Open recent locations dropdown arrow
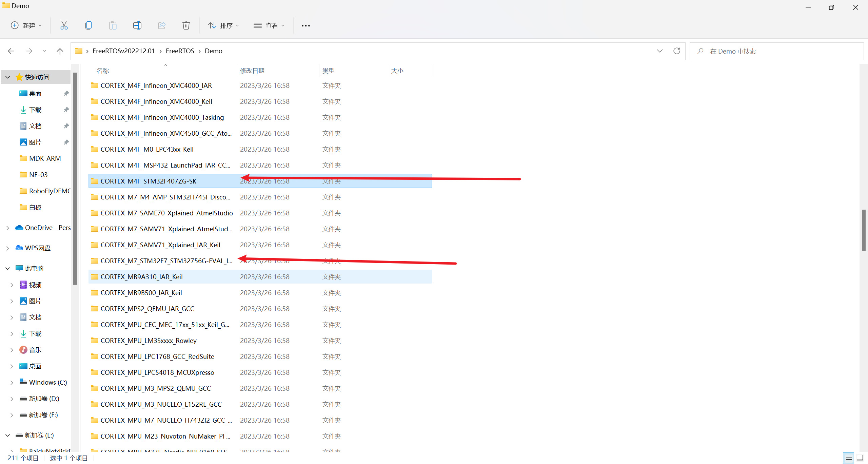 (44, 51)
